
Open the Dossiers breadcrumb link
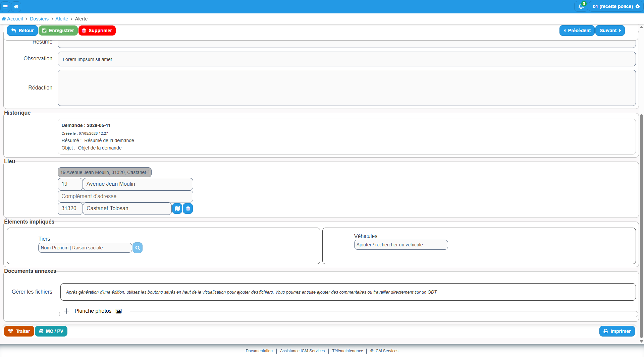tap(39, 19)
